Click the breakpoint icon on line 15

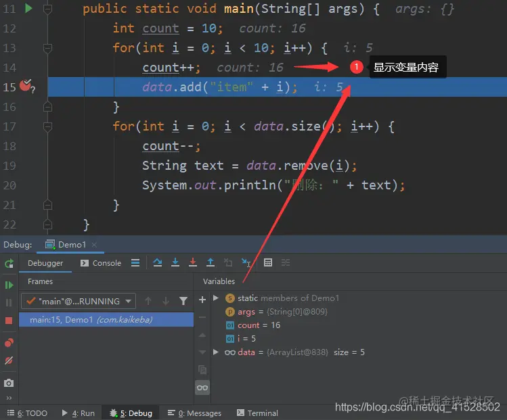coord(26,85)
